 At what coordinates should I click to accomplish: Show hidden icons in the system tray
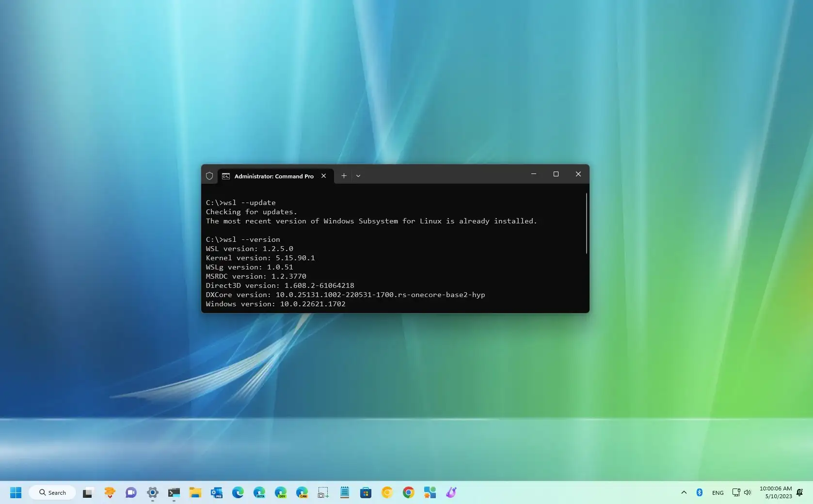[684, 492]
